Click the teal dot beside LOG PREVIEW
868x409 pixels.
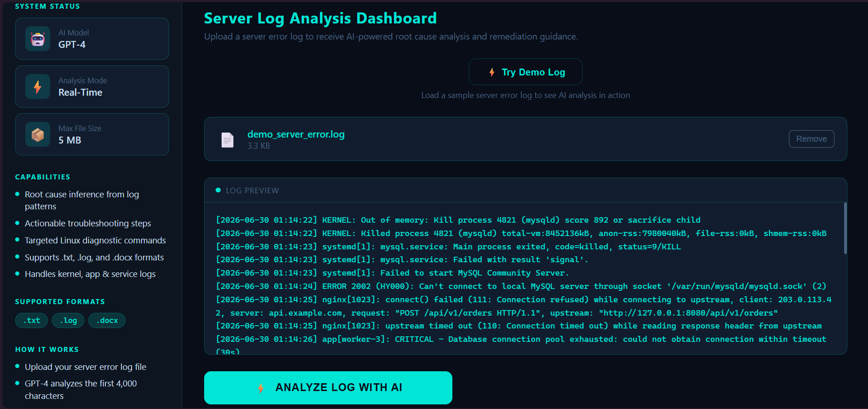[x=218, y=190]
